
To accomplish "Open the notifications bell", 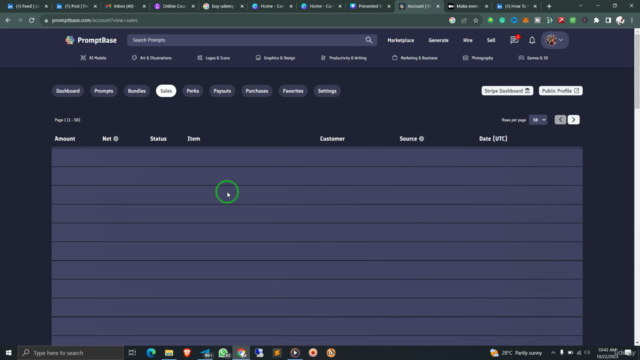I will pos(532,40).
